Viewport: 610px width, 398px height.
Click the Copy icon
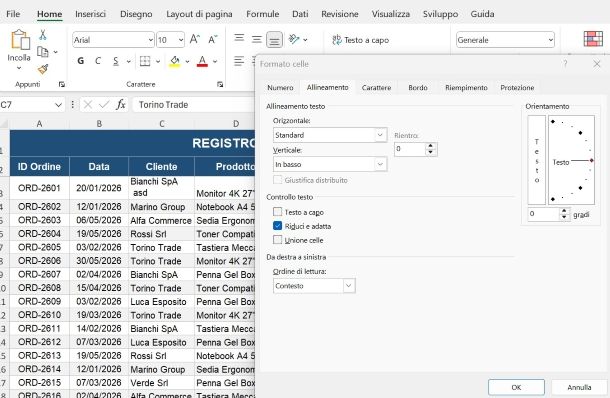pos(42,52)
